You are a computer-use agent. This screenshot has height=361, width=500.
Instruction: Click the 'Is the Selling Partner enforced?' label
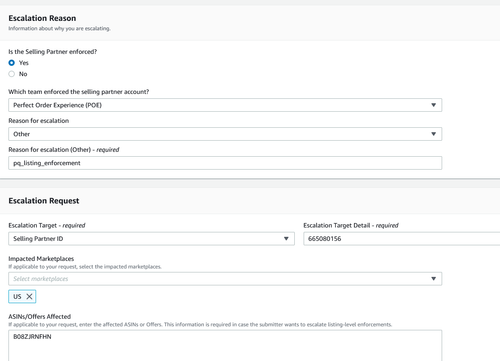pyautogui.click(x=53, y=52)
